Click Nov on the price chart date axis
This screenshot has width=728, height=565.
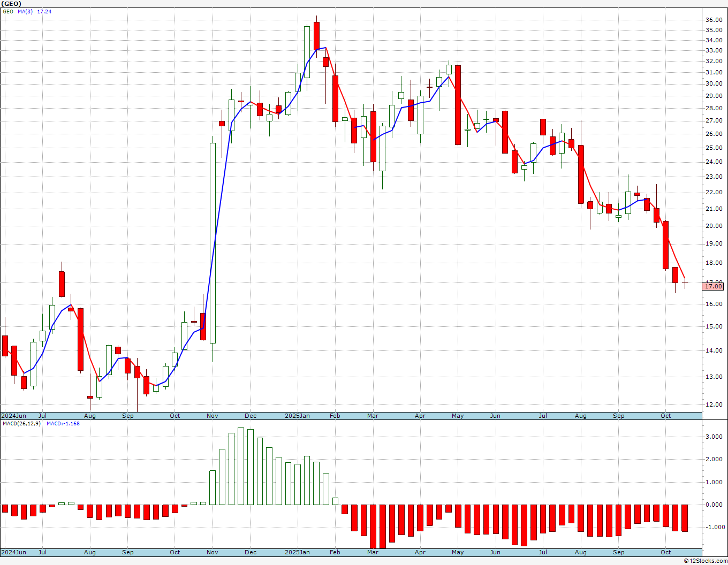click(213, 416)
